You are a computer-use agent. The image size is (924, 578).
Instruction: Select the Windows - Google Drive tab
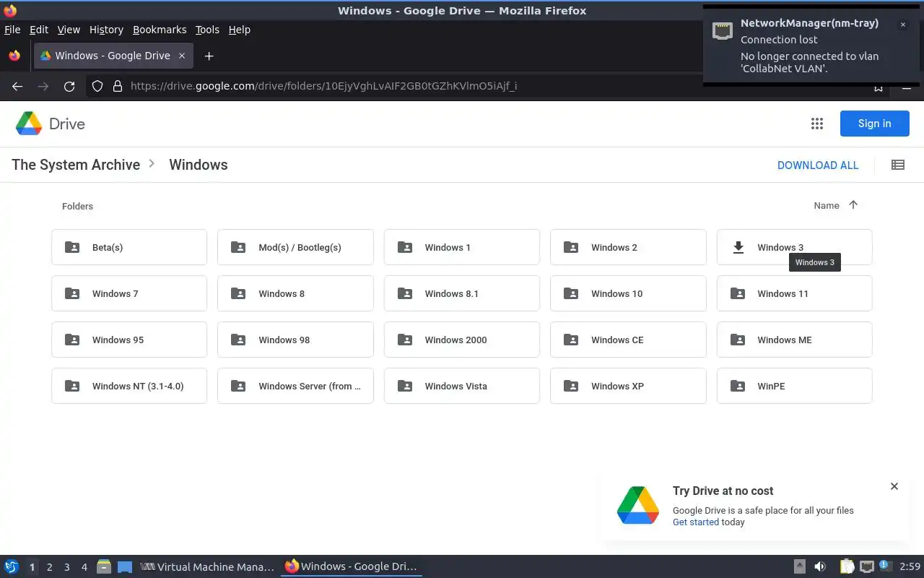point(113,56)
